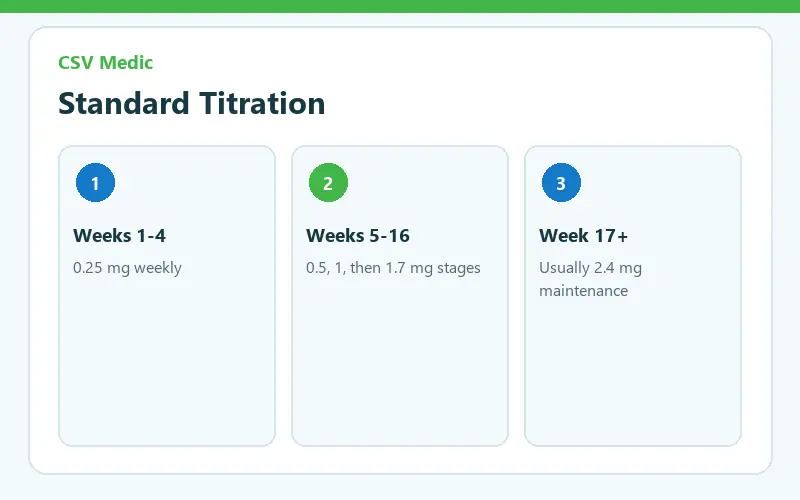Click the blue step 3 circle
The image size is (800, 500).
coord(561,183)
